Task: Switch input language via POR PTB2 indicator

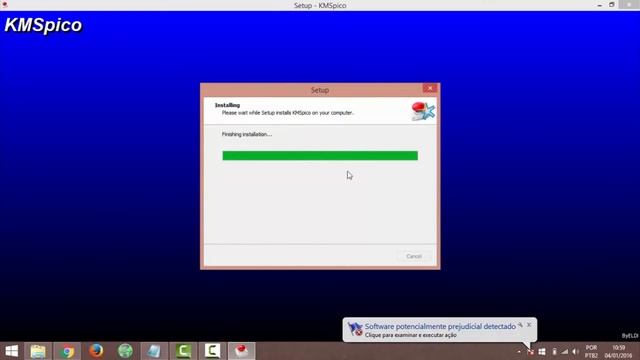Action: pyautogui.click(x=591, y=351)
